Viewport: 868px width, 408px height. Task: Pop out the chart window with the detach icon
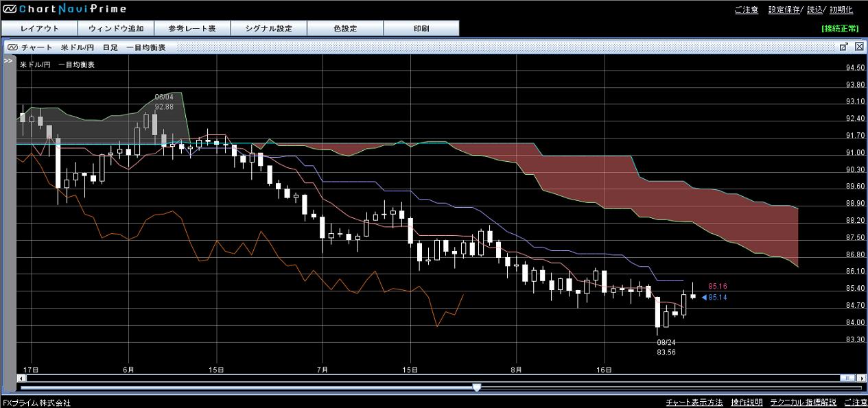pyautogui.click(x=843, y=47)
